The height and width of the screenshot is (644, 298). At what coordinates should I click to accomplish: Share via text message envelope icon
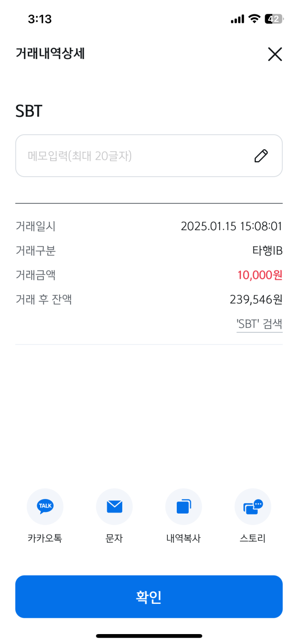pyautogui.click(x=114, y=507)
